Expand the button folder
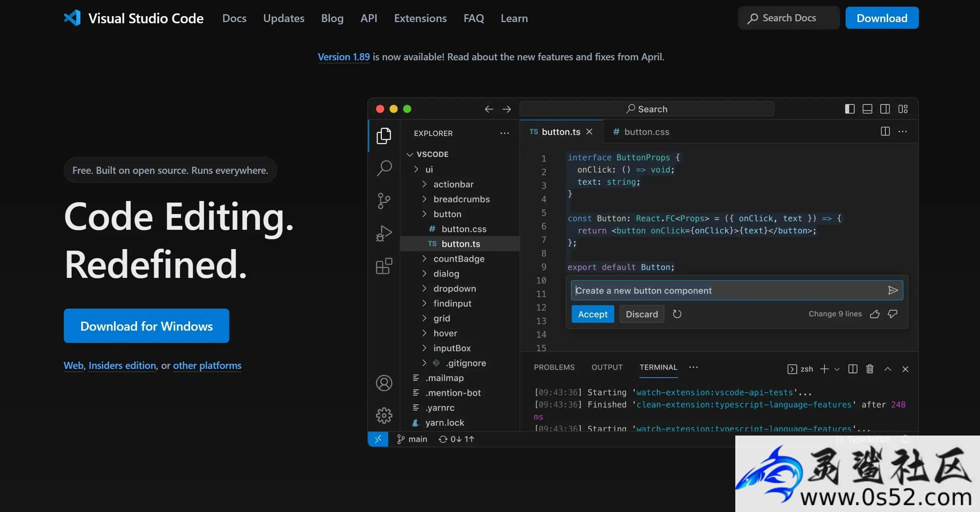 tap(424, 214)
